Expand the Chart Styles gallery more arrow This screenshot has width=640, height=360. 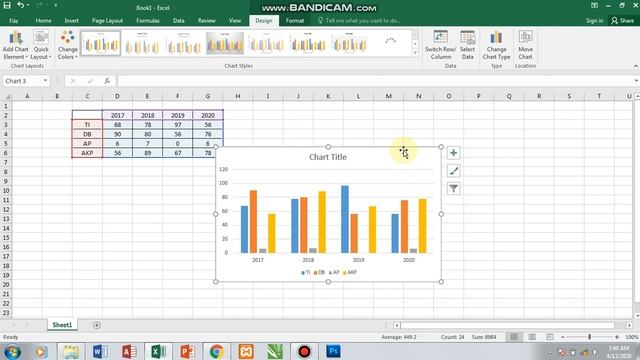point(415,53)
